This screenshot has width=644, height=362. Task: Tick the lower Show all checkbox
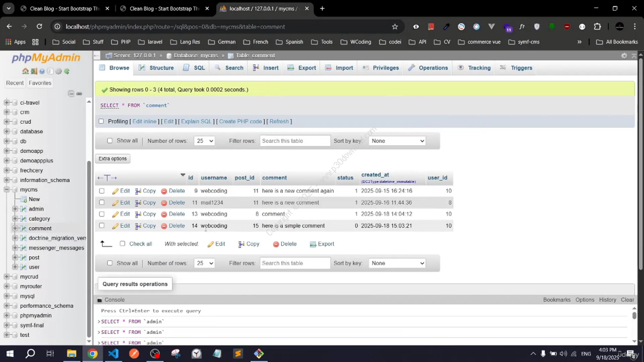[x=110, y=263]
